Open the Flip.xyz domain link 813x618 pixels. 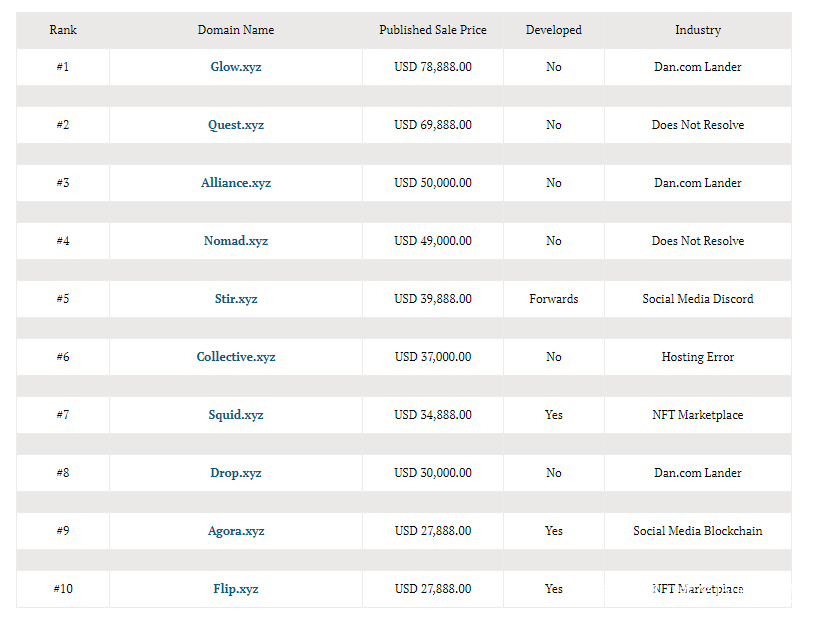(x=235, y=589)
